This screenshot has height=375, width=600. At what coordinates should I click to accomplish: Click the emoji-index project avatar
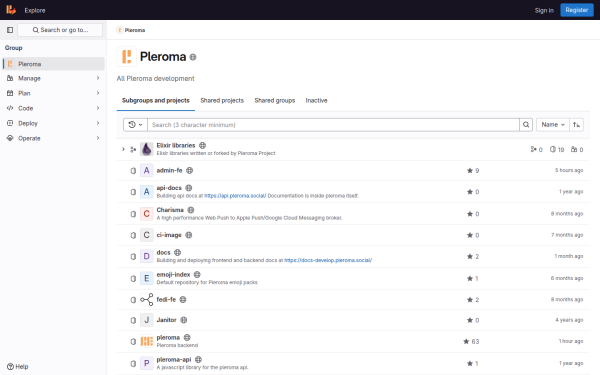tap(147, 278)
